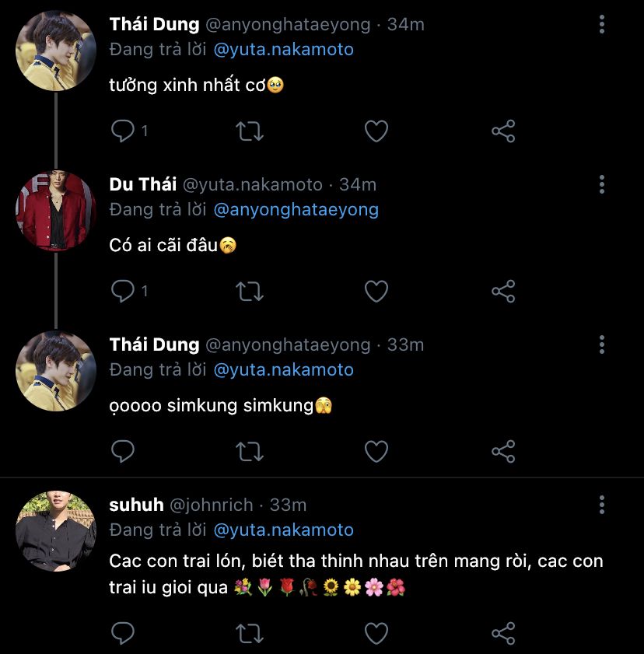
Task: Open Du Thái's profile avatar
Action: [55, 210]
